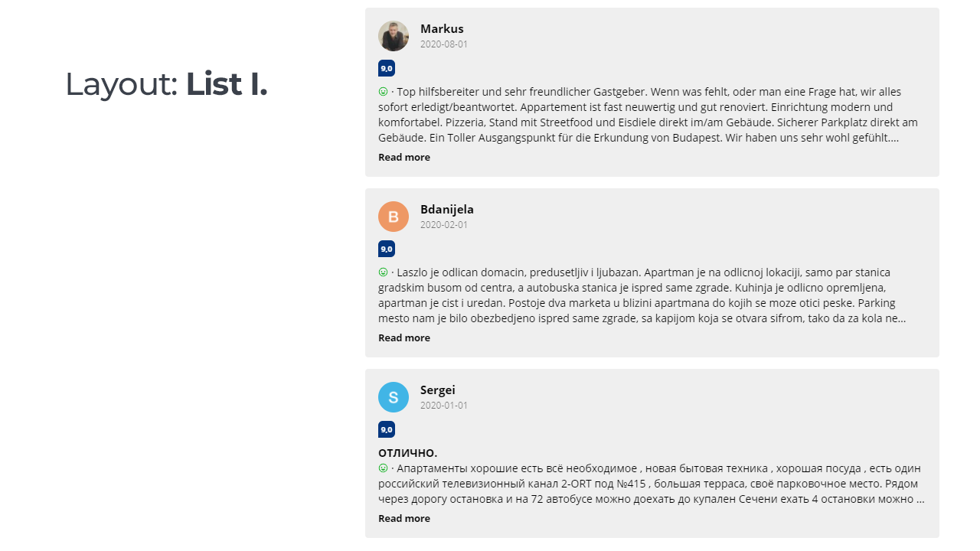Click the green smiley icon in Markus's review

point(384,92)
